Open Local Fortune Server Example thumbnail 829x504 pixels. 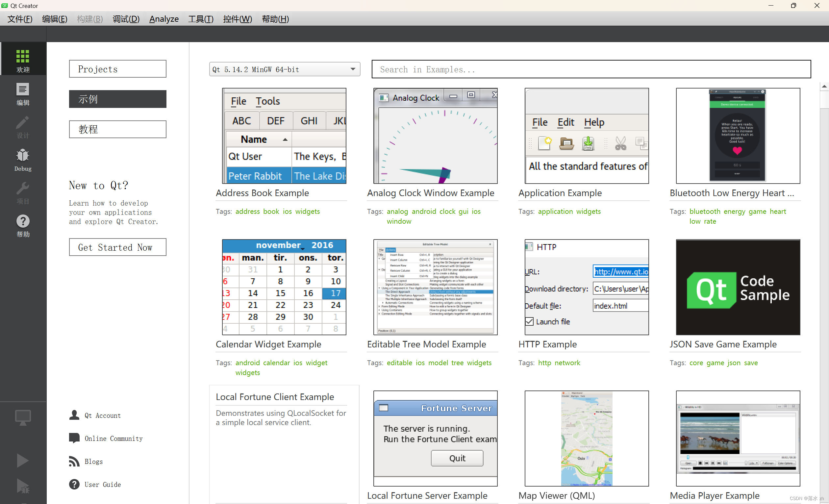435,439
